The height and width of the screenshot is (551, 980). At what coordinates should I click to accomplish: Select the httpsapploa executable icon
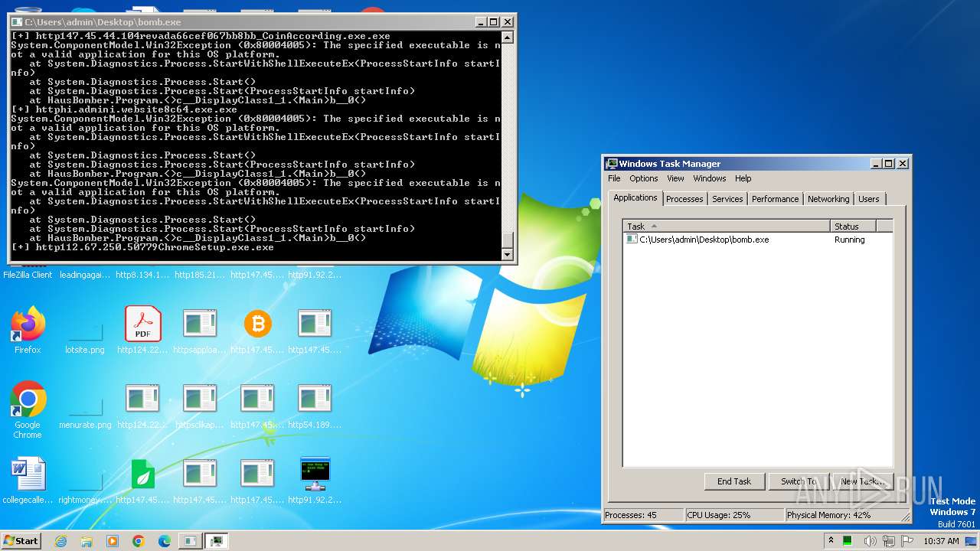point(200,324)
